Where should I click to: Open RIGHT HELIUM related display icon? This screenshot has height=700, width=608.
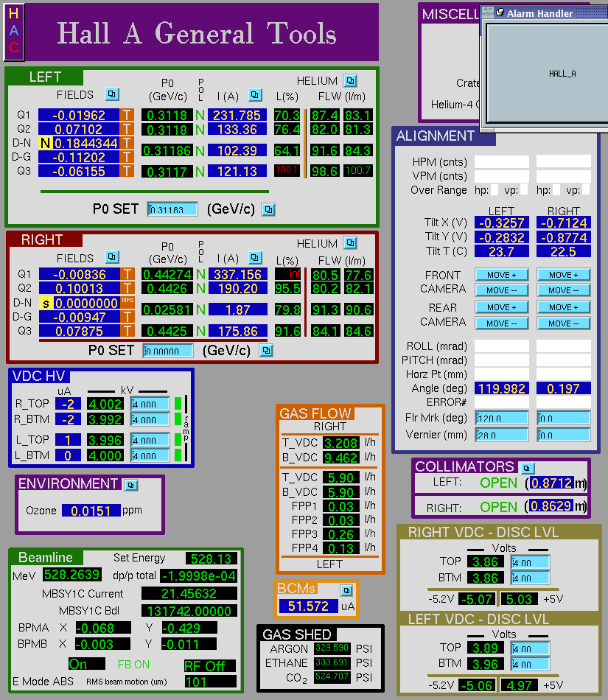[350, 243]
